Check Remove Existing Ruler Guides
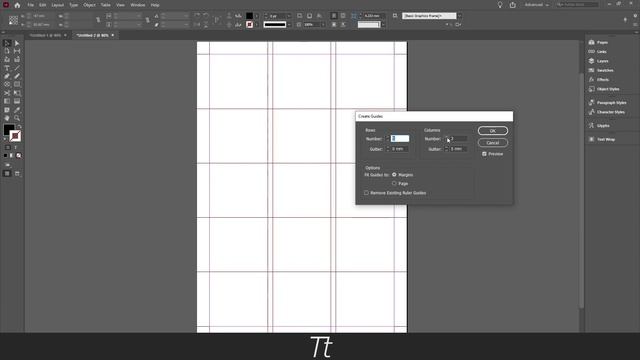 [367, 193]
